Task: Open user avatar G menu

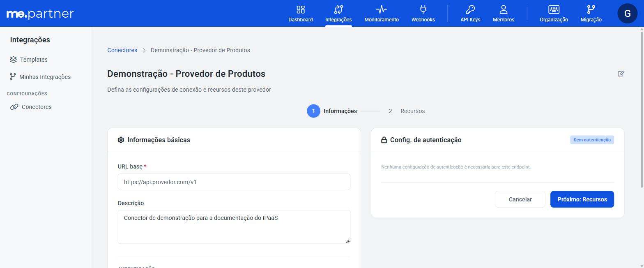Action: (x=627, y=13)
